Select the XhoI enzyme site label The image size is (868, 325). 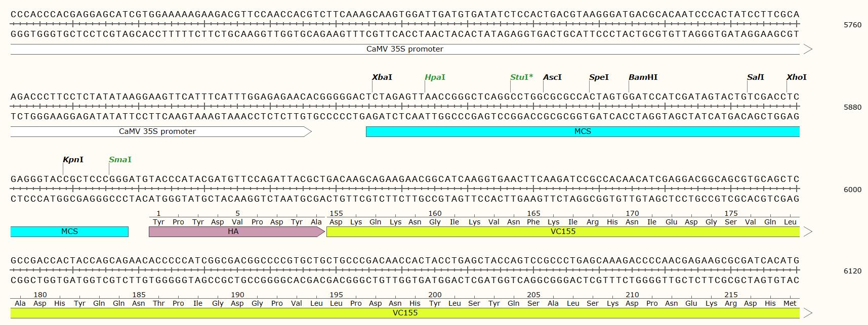[796, 77]
